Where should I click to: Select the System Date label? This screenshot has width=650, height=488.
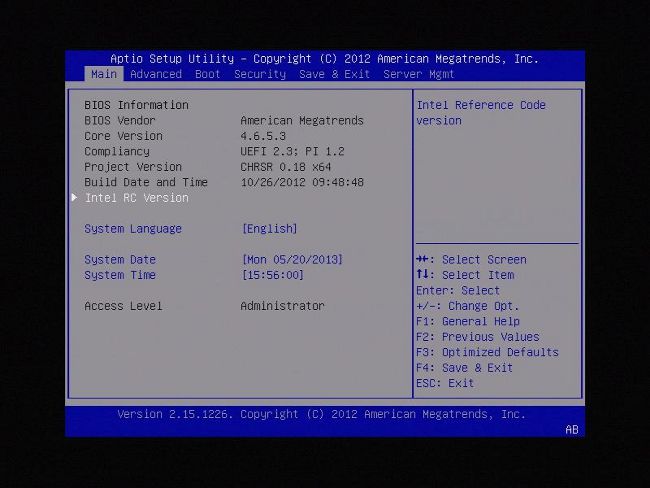tap(120, 260)
